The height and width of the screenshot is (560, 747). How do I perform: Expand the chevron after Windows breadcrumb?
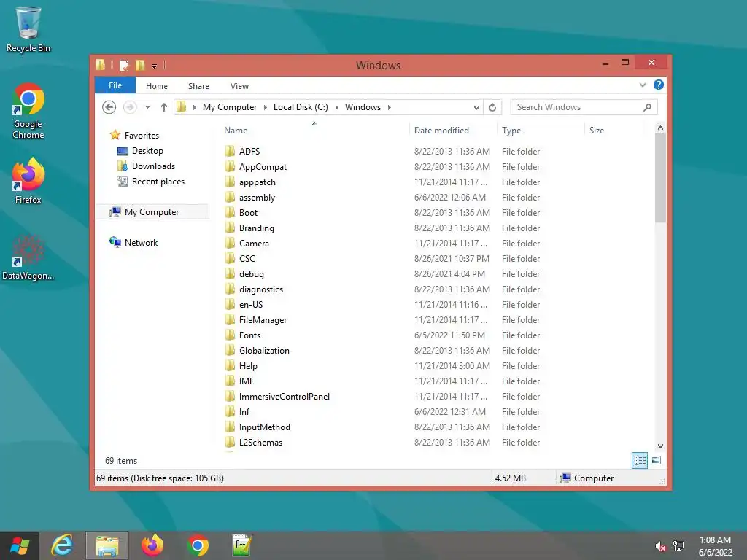(x=390, y=107)
